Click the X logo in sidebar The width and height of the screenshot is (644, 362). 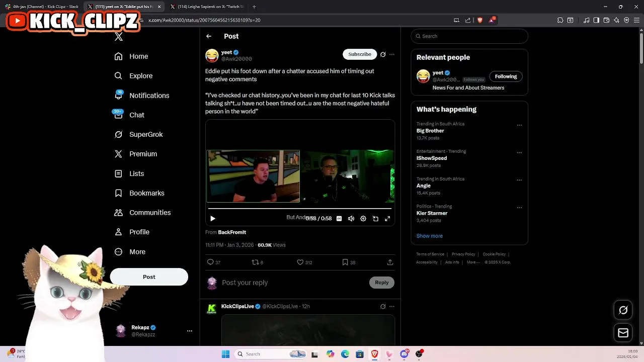point(118,37)
